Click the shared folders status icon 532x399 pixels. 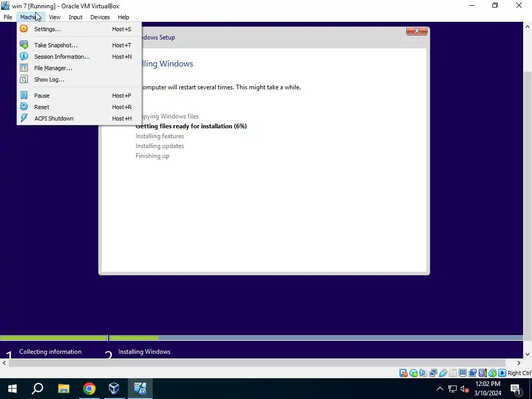coord(453,373)
